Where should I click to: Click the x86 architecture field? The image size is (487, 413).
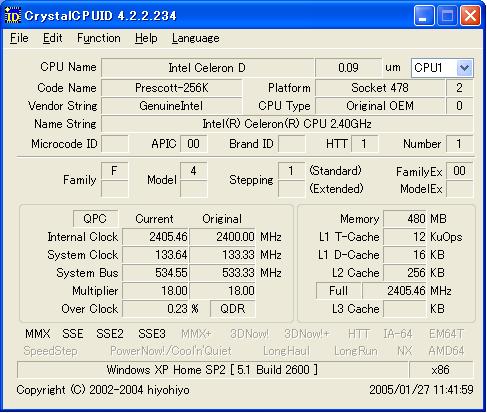pyautogui.click(x=441, y=370)
